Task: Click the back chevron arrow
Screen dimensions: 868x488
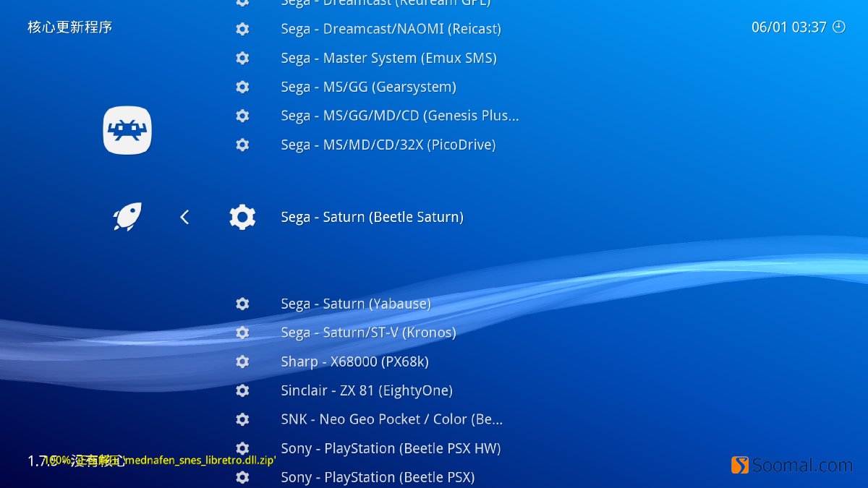Action: point(184,217)
